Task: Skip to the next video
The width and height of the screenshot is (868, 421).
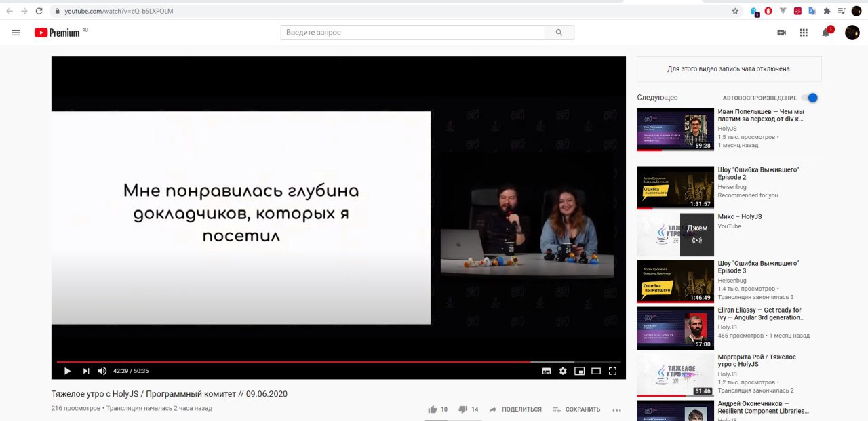Action: tap(86, 371)
